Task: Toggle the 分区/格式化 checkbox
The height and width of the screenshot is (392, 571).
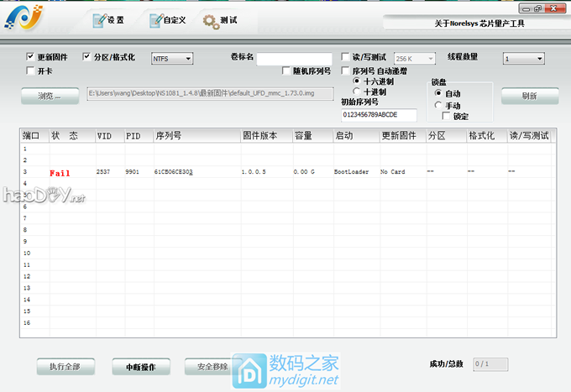Action: pos(86,57)
